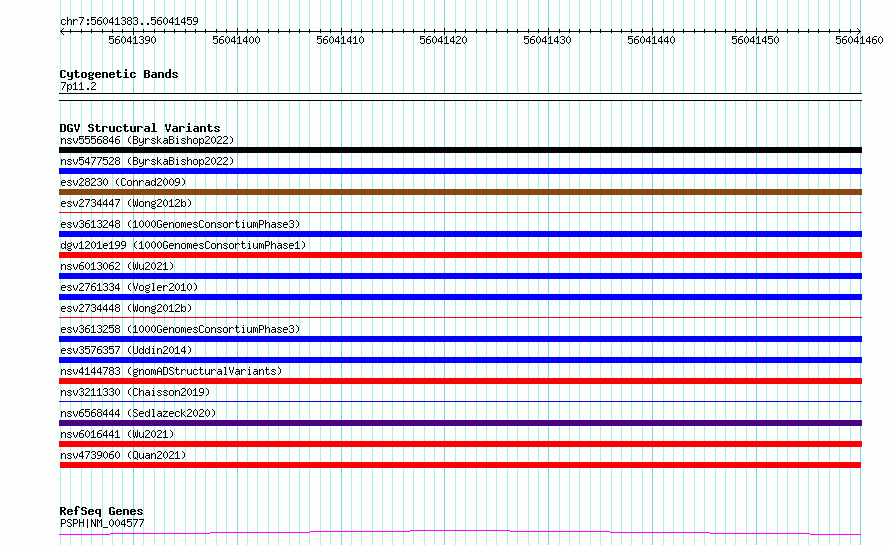Click the esv3576357 (Uddin2014) label

click(126, 350)
